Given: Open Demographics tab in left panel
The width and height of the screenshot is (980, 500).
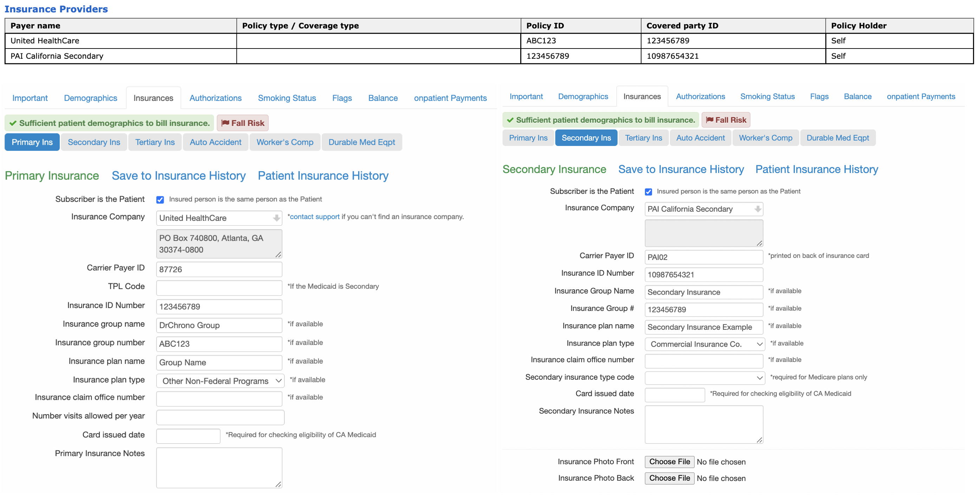Looking at the screenshot, I should pyautogui.click(x=91, y=98).
